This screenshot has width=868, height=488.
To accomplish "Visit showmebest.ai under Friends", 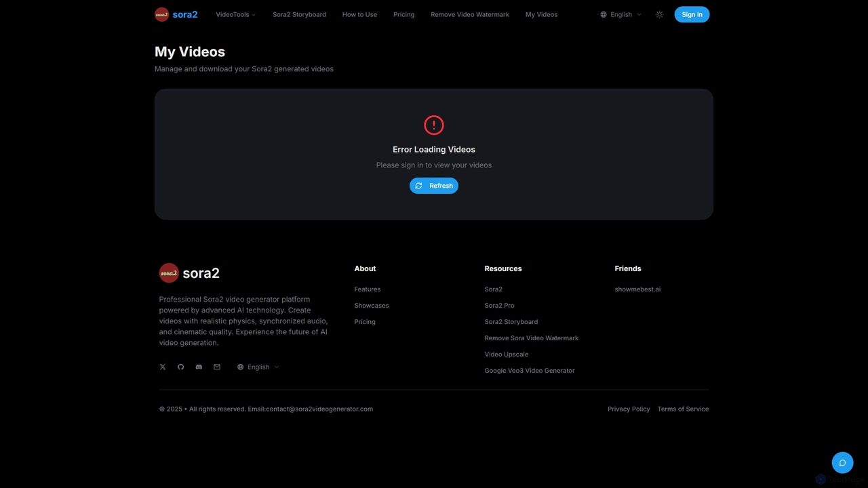I will point(637,289).
